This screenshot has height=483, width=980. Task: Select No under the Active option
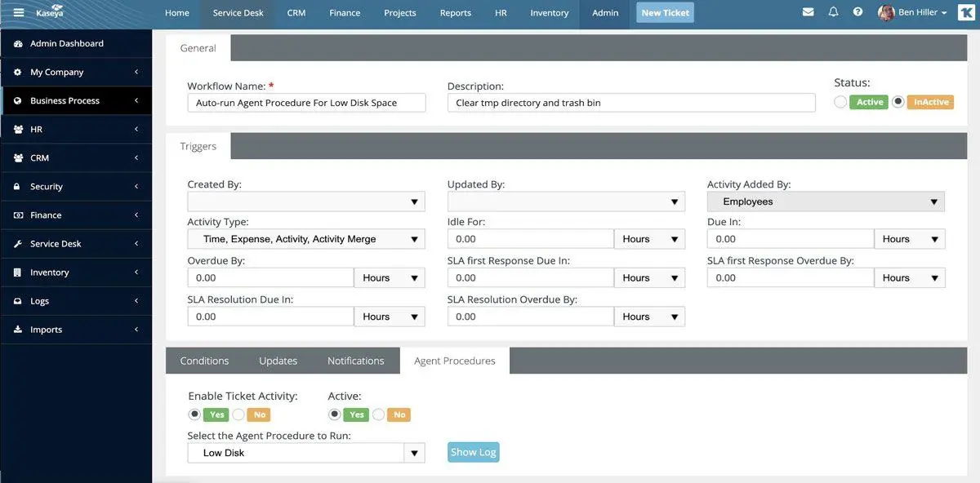378,414
